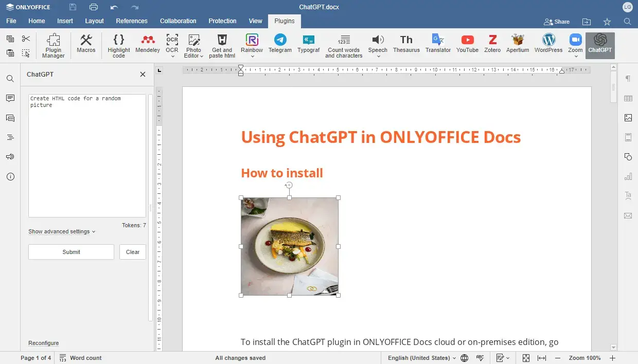Open the Telegram plugin
The image size is (638, 364).
pos(280,43)
